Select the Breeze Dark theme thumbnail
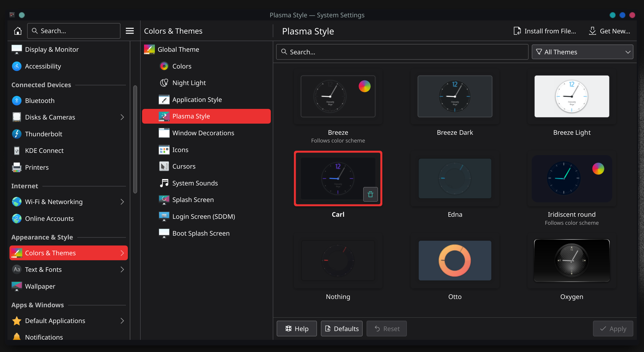Screen dimensions: 644x352 tap(455, 96)
